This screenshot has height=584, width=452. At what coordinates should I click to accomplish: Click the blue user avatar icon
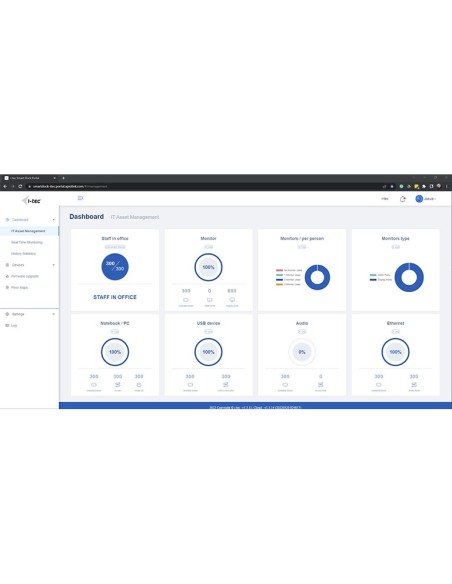point(419,199)
